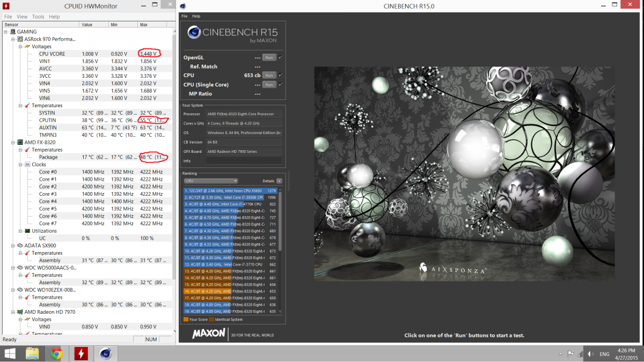This screenshot has height=362, width=644.
Task: Collapse the FX-8320 Clocks section
Action: pos(20,165)
